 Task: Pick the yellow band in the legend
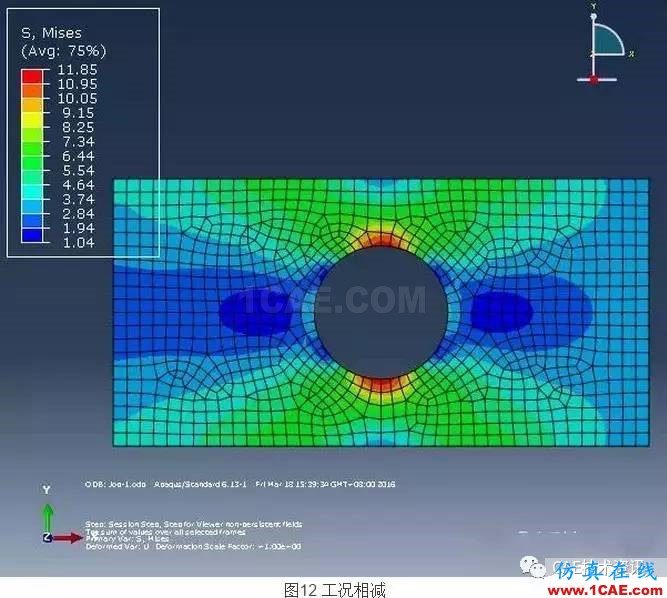coord(32,120)
